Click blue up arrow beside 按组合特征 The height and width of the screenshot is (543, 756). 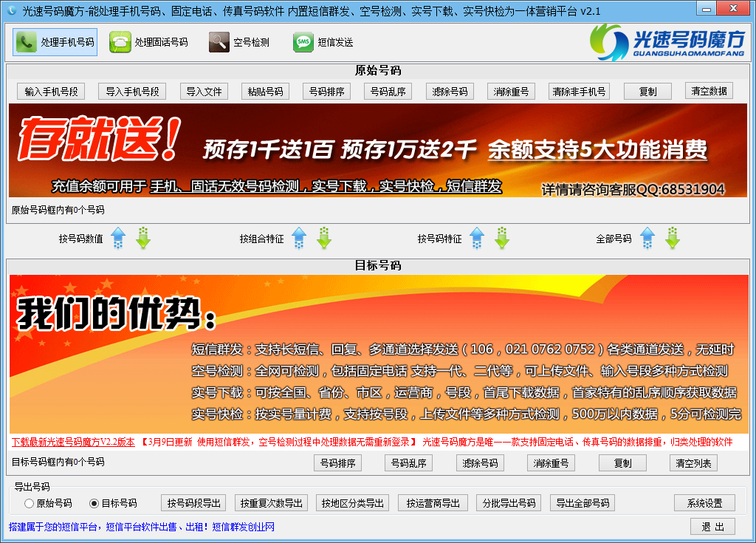298,239
